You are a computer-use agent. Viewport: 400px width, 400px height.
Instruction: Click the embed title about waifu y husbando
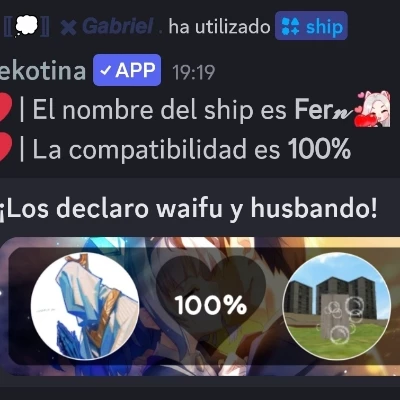188,209
